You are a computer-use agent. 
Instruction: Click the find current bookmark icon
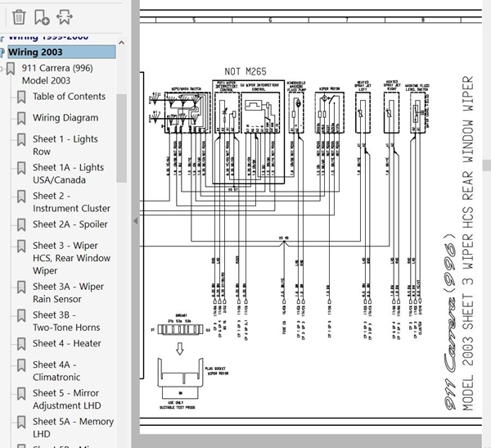pyautogui.click(x=64, y=17)
